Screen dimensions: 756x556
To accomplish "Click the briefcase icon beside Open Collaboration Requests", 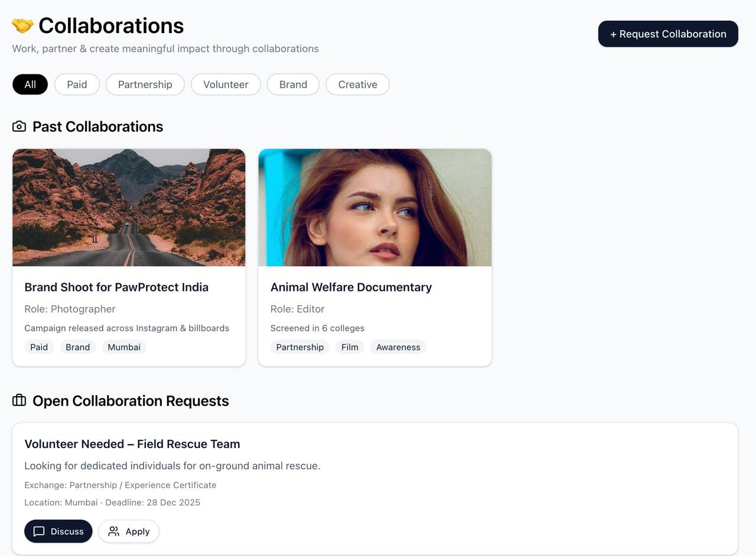I will pyautogui.click(x=19, y=400).
